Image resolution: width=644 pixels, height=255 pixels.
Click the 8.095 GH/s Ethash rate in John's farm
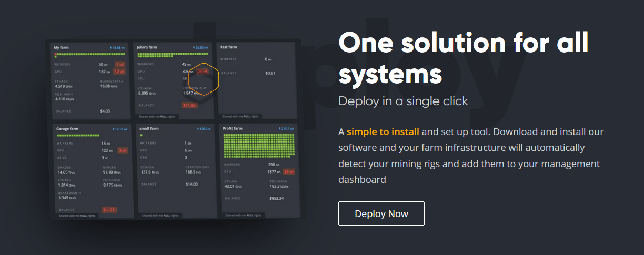click(148, 93)
